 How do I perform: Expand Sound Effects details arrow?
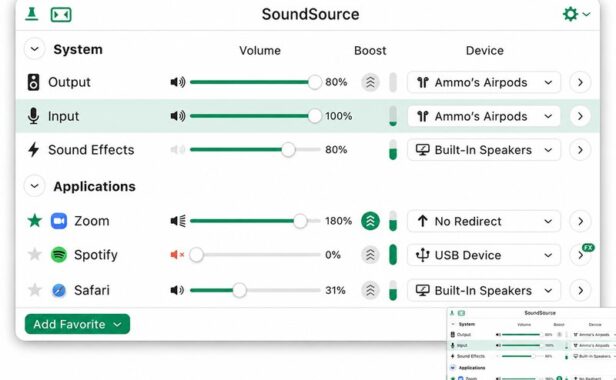pyautogui.click(x=580, y=150)
